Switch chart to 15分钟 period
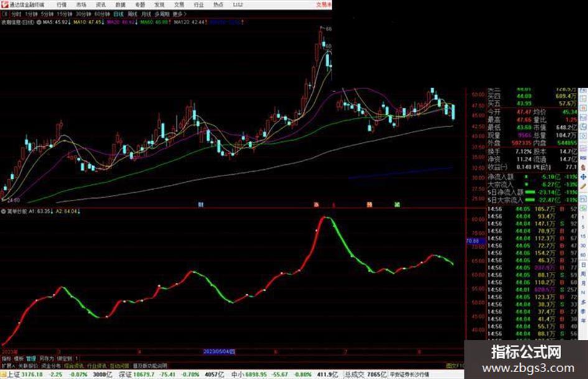This screenshot has height=379, width=588. pos(65,14)
